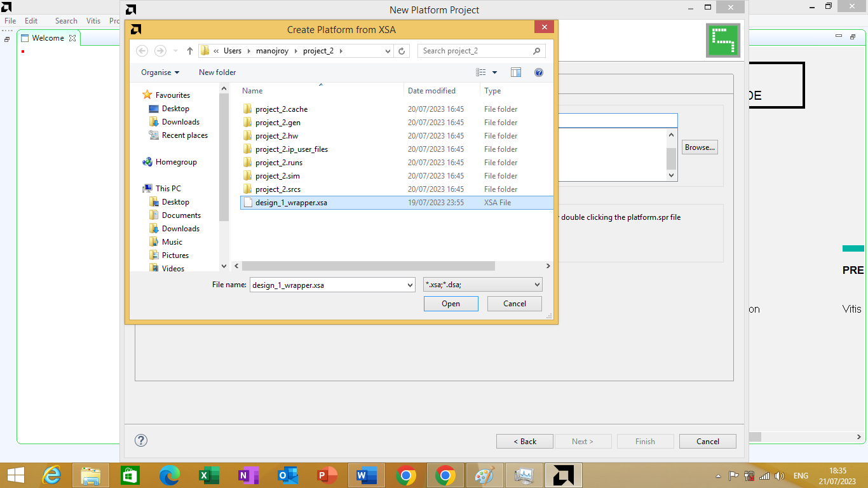The height and width of the screenshot is (488, 868).
Task: Open Windows Start menu
Action: pos(15,475)
